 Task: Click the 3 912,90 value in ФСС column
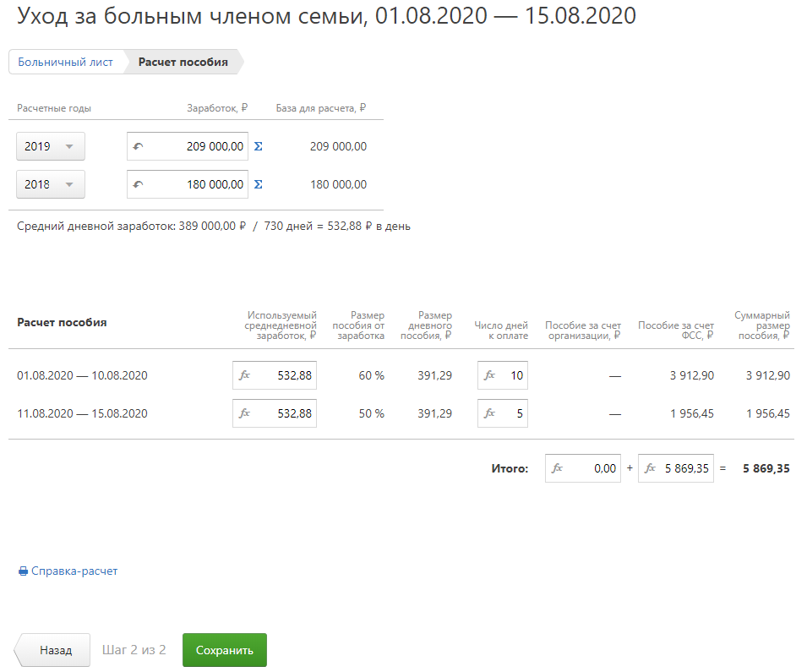click(x=692, y=375)
